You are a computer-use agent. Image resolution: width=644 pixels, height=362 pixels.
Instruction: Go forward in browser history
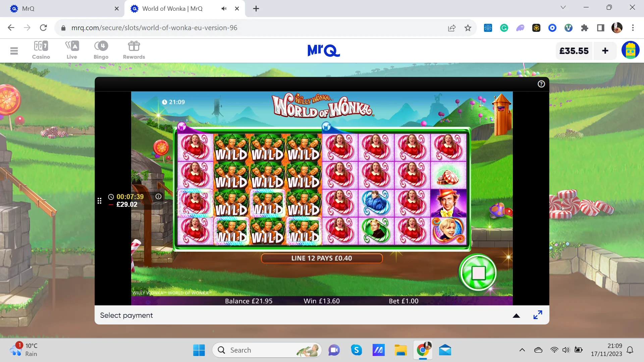pos(27,28)
